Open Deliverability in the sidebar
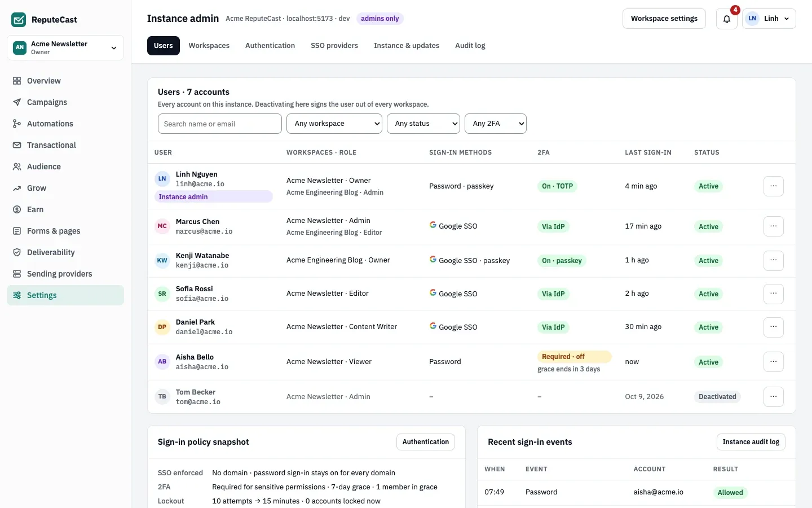 65,252
